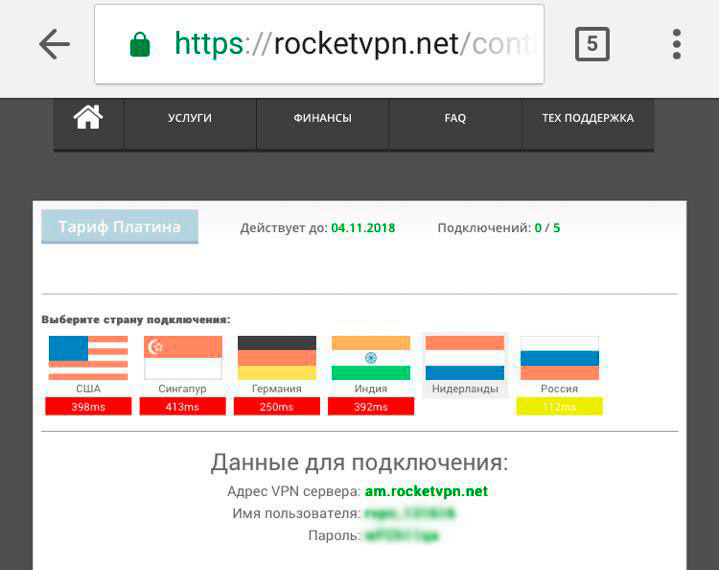
Task: Click the Адрес VPN сервера label
Action: coord(293,492)
